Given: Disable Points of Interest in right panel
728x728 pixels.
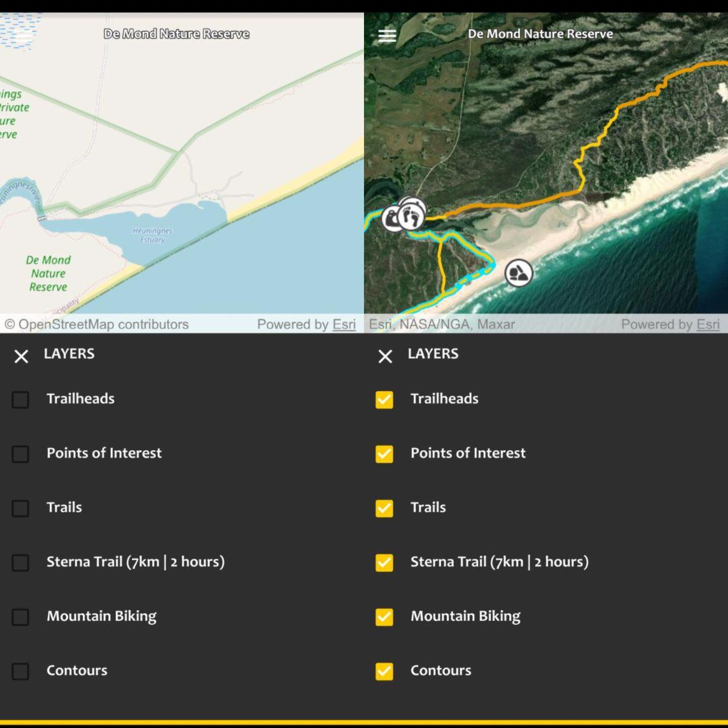Looking at the screenshot, I should click(x=384, y=454).
